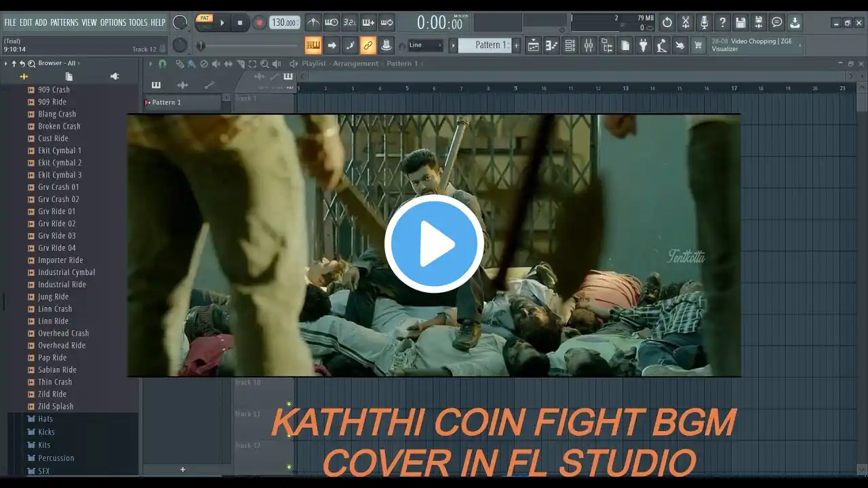Open the audio editor scissors icon
Screen dimensions: 868x488
point(686,22)
